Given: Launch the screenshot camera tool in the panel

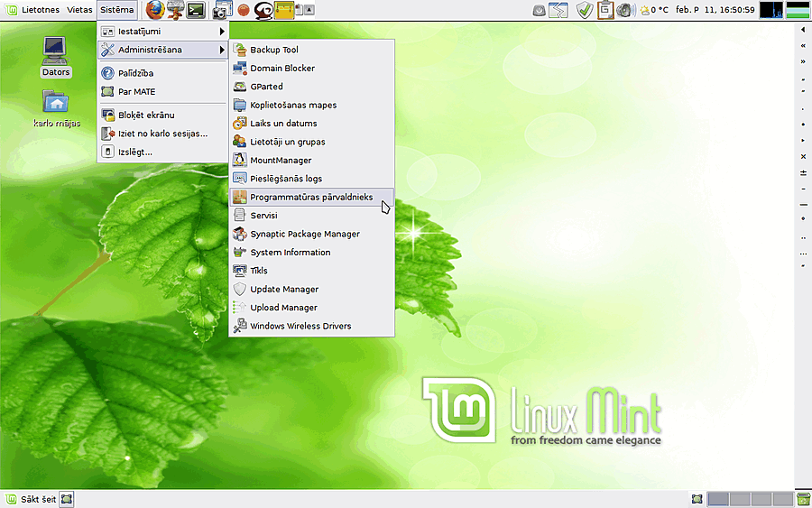Looking at the screenshot, I should coord(222,10).
